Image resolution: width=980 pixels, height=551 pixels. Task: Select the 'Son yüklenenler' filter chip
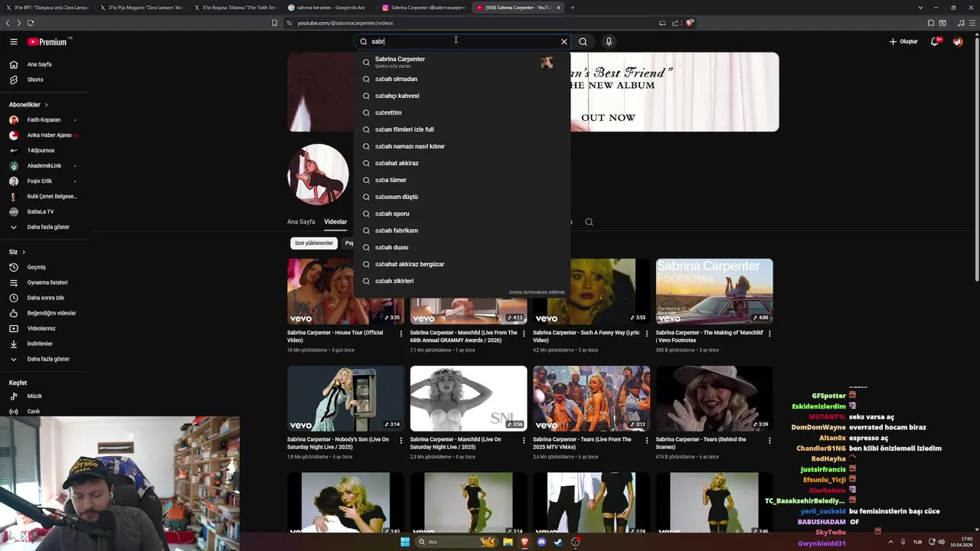(314, 243)
